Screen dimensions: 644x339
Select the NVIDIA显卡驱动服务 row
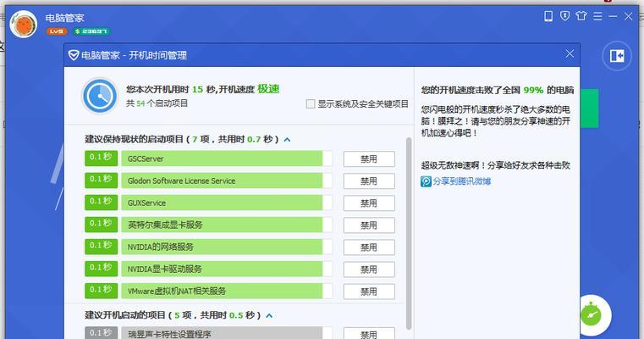point(226,269)
